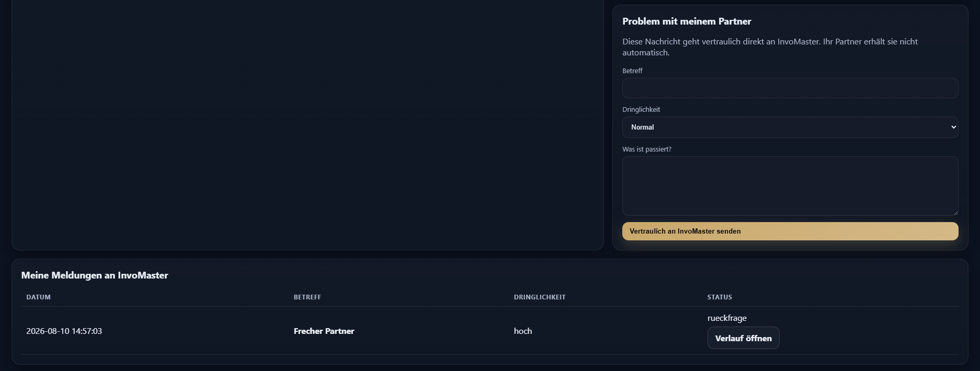Viewport: 980px width, 371px height.
Task: Click the DRINGLICHKEIT column header
Action: (x=540, y=297)
